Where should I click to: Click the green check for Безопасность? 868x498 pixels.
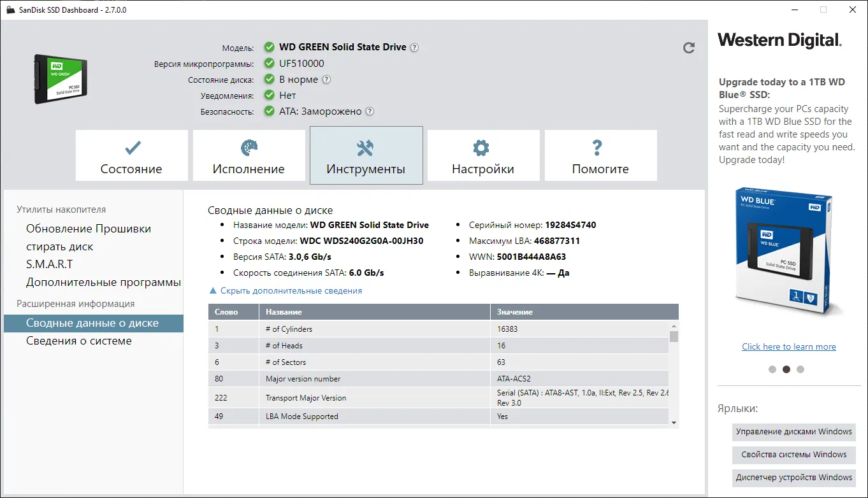270,111
